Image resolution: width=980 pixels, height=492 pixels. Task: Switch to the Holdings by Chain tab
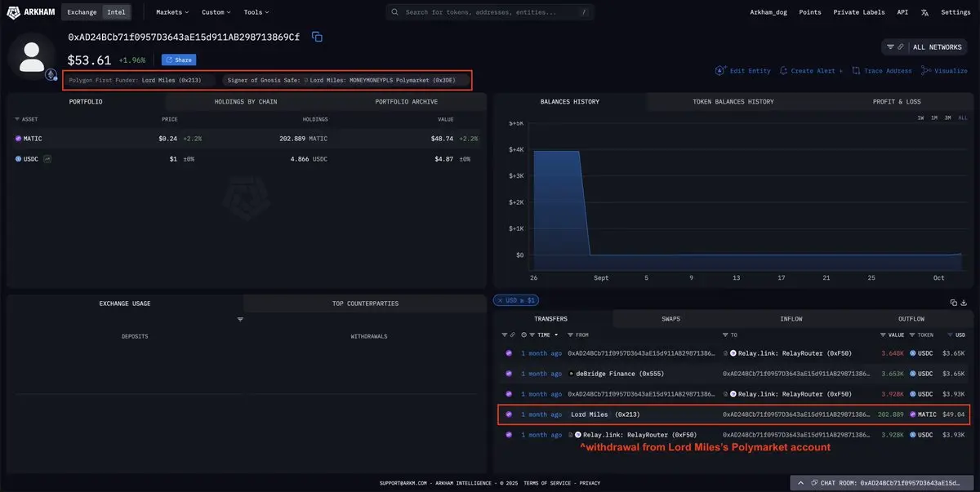point(246,102)
